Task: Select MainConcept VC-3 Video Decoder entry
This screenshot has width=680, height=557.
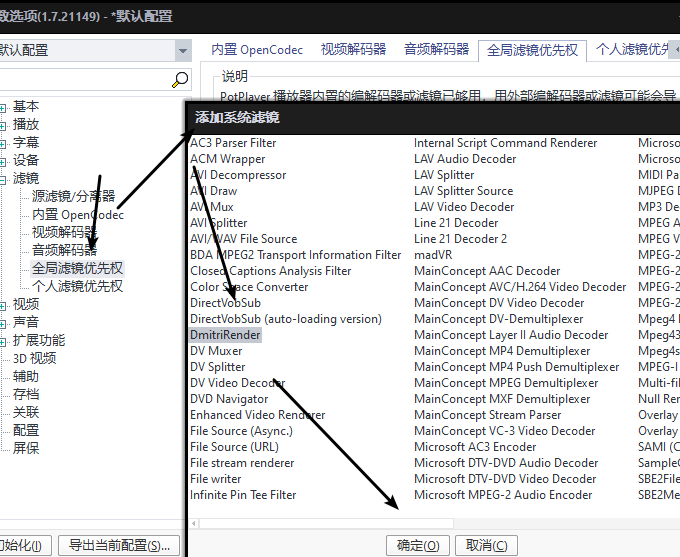Action: coord(504,431)
